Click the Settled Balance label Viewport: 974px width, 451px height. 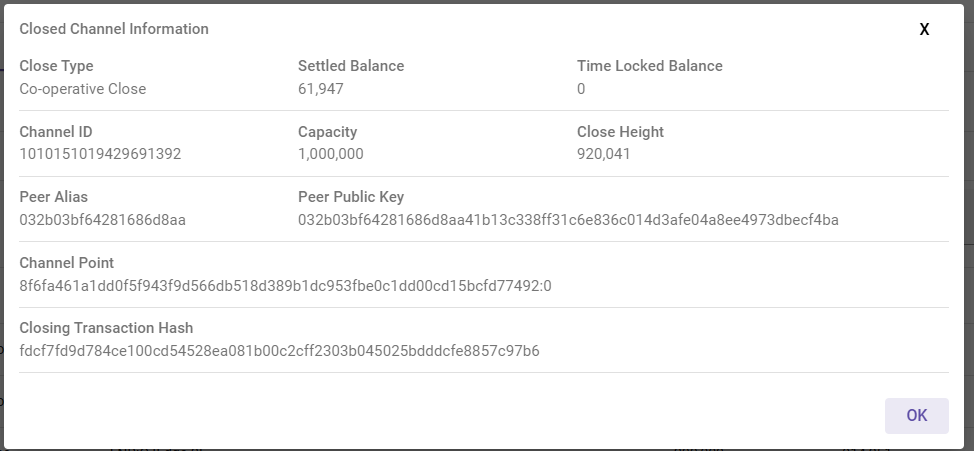pos(351,66)
